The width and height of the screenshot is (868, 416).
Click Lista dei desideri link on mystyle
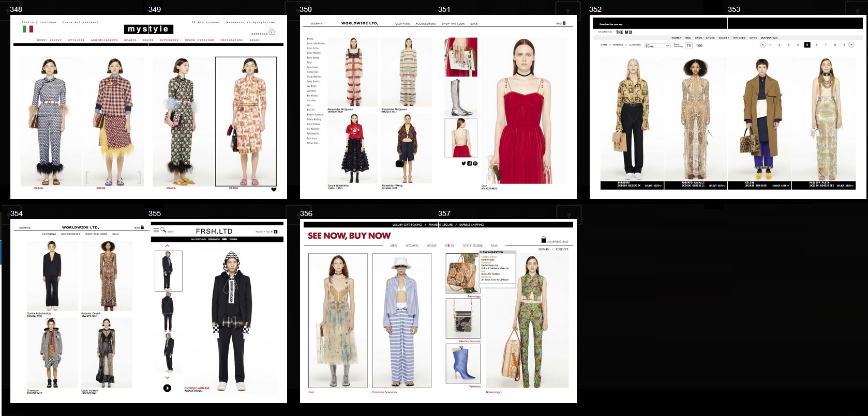[80, 22]
